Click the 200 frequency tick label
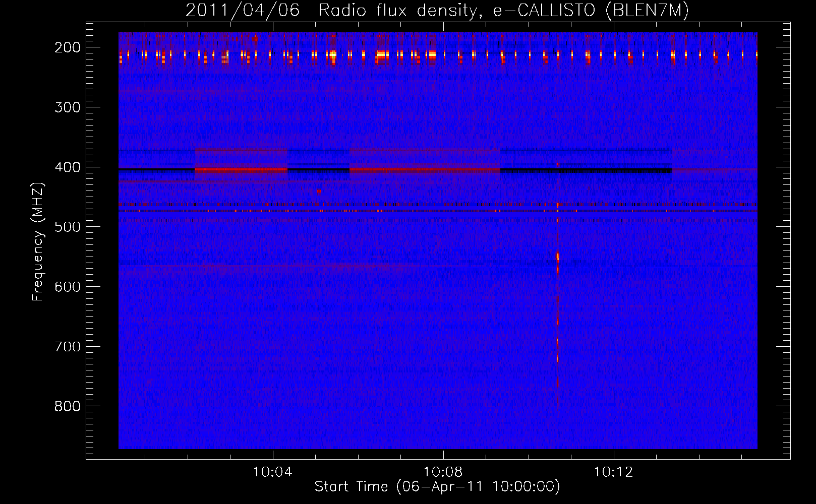 [x=67, y=47]
